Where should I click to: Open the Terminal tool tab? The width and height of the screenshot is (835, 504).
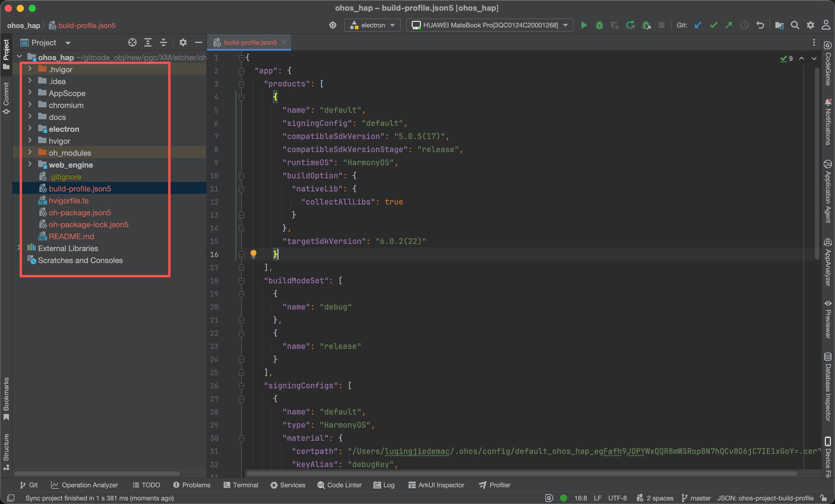pos(241,485)
